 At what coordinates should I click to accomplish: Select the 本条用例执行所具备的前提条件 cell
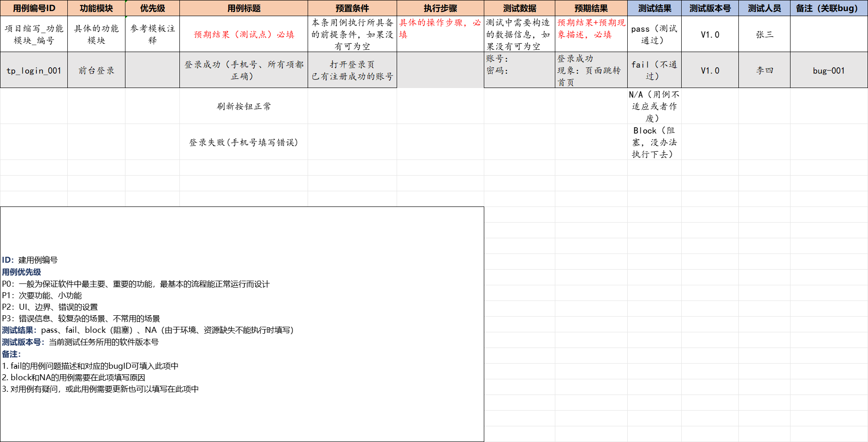coord(352,34)
